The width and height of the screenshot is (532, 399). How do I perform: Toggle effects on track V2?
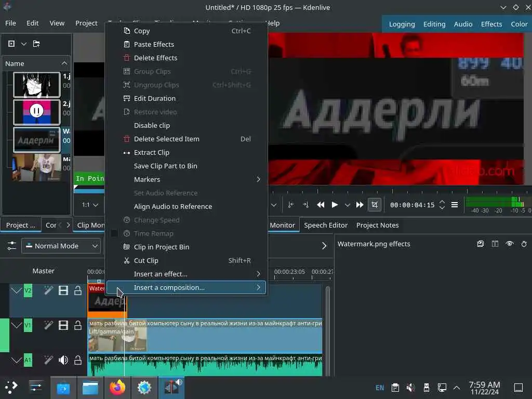click(48, 290)
